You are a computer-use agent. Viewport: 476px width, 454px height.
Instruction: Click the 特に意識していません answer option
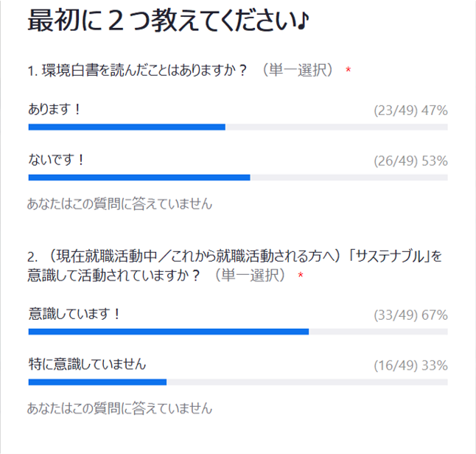point(87,364)
